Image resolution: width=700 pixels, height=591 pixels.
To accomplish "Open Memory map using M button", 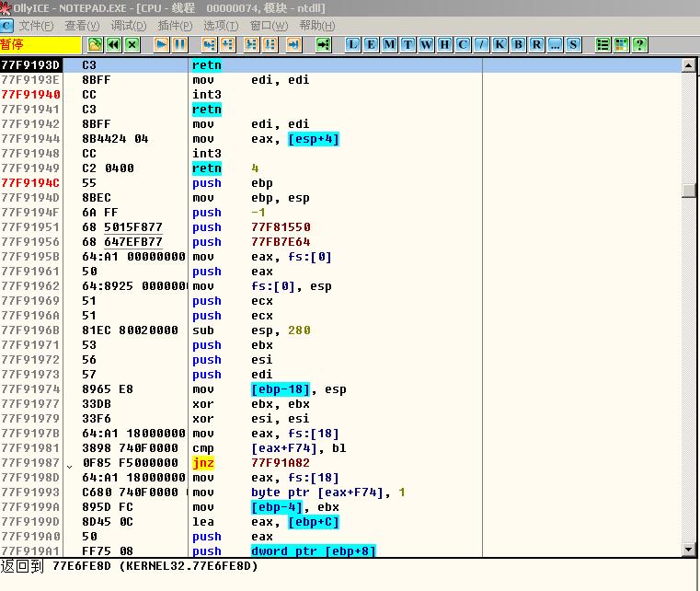I will tap(390, 44).
